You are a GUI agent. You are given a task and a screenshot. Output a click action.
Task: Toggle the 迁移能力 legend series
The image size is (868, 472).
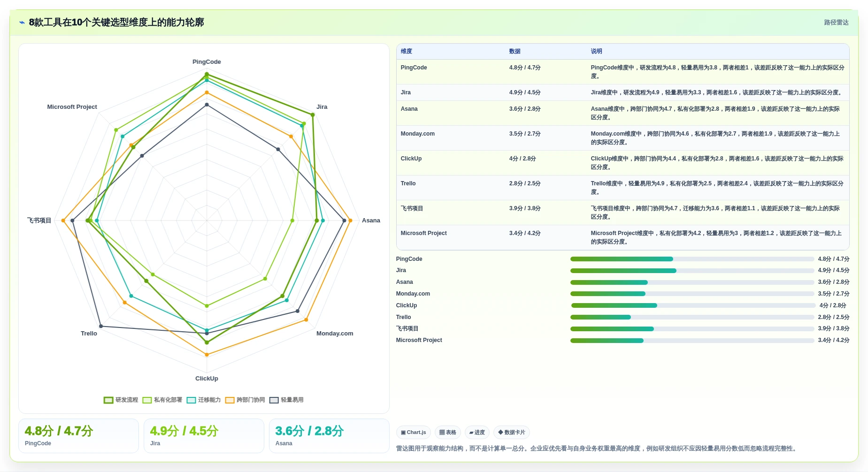pyautogui.click(x=204, y=400)
